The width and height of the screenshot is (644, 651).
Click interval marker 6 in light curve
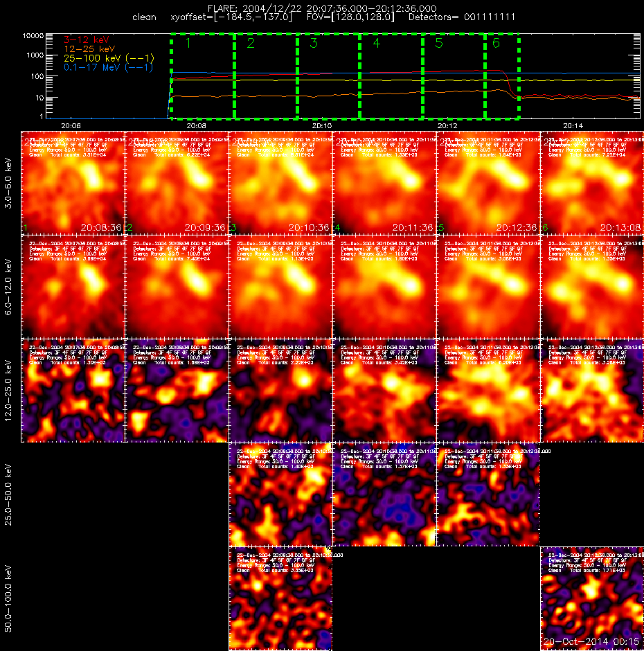(496, 43)
